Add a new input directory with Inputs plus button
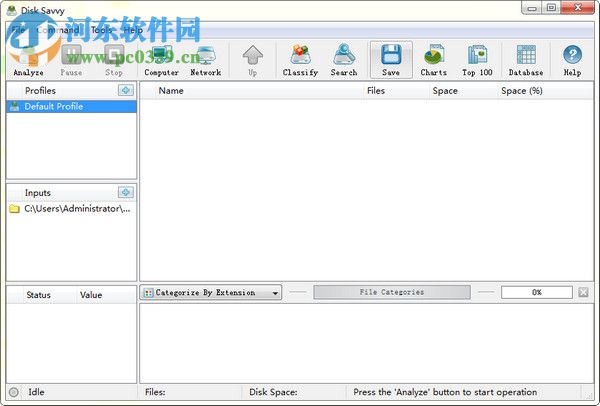 126,192
